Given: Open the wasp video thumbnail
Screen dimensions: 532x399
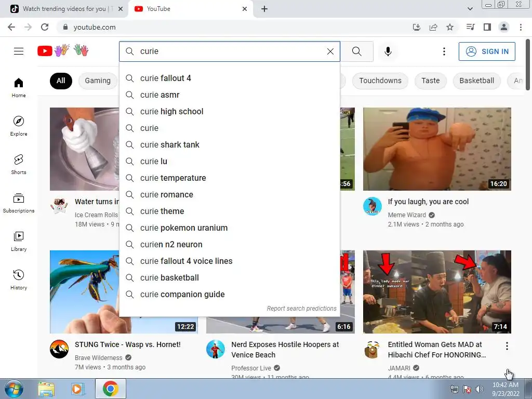Looking at the screenshot, I should (85, 292).
